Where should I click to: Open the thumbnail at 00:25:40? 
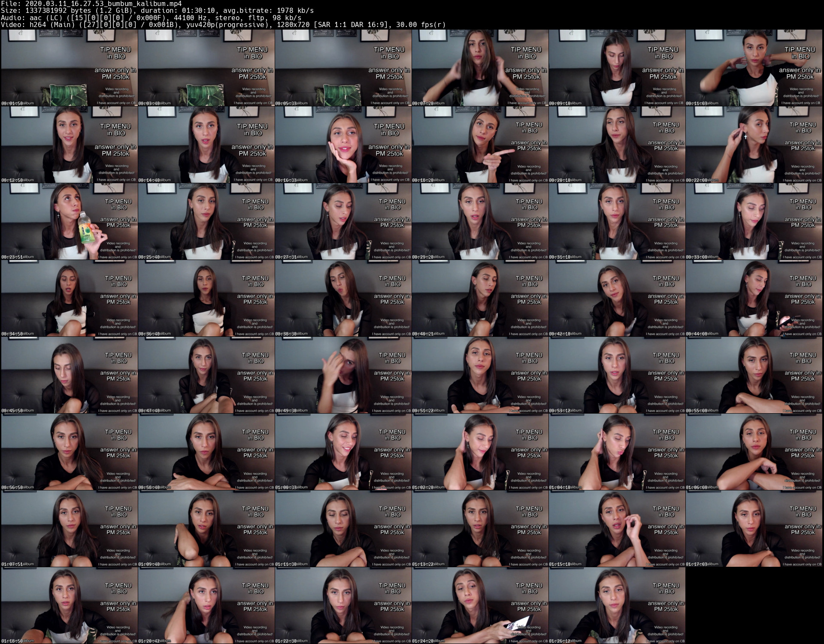(206, 221)
